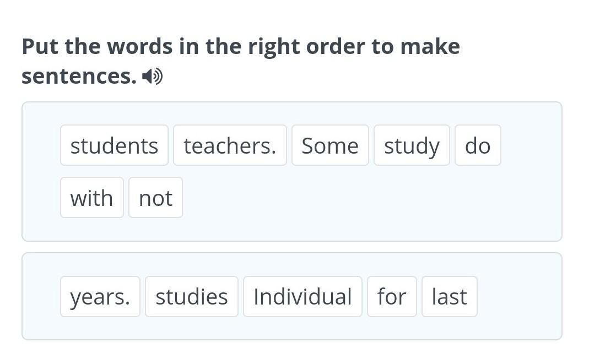
Task: Click the "studies" word tile
Action: pyautogui.click(x=192, y=297)
